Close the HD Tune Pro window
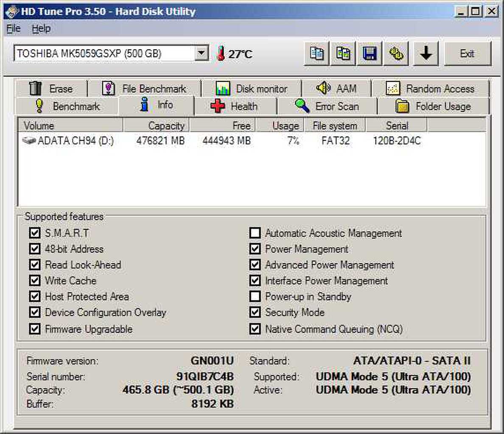 click(491, 11)
